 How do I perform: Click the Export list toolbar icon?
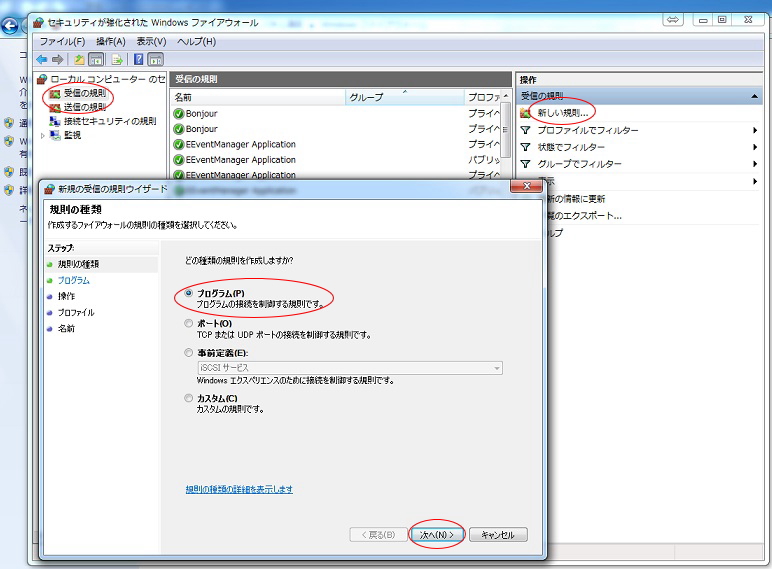[x=117, y=60]
